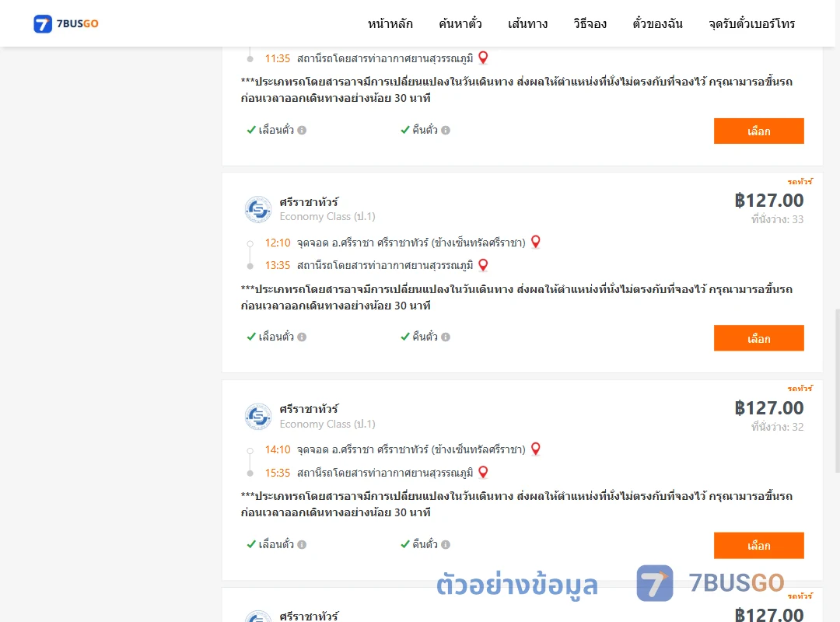Open the เส้นทาง menu item
Viewport: 840px width, 622px height.
527,23
